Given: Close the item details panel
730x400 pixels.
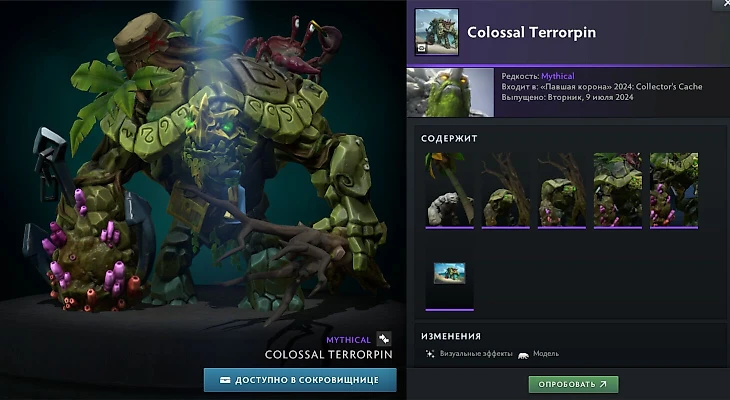Looking at the screenshot, I should [724, 4].
